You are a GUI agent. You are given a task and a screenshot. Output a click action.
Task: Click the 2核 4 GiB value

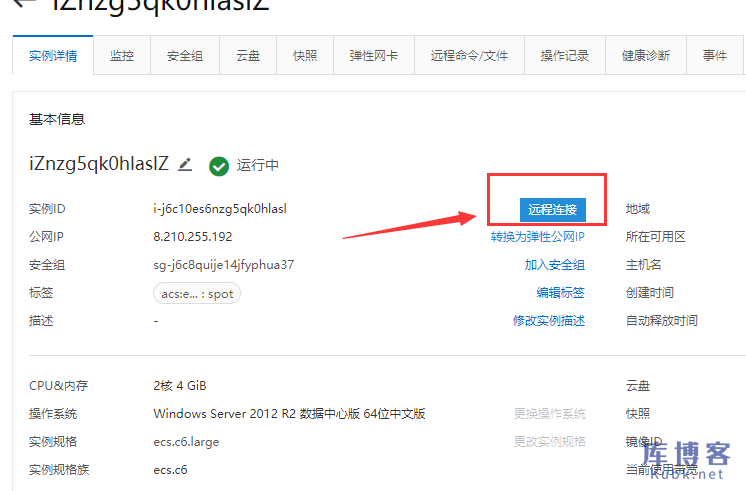coord(180,385)
